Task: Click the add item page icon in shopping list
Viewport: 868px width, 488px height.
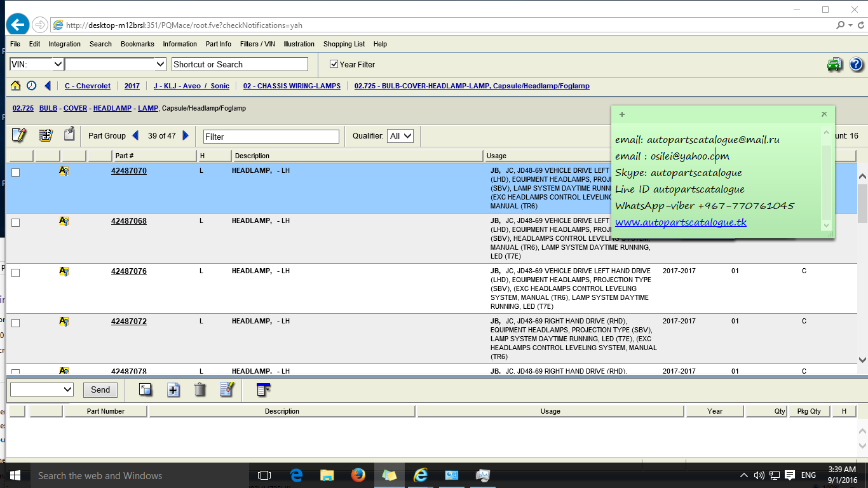Action: coord(173,390)
